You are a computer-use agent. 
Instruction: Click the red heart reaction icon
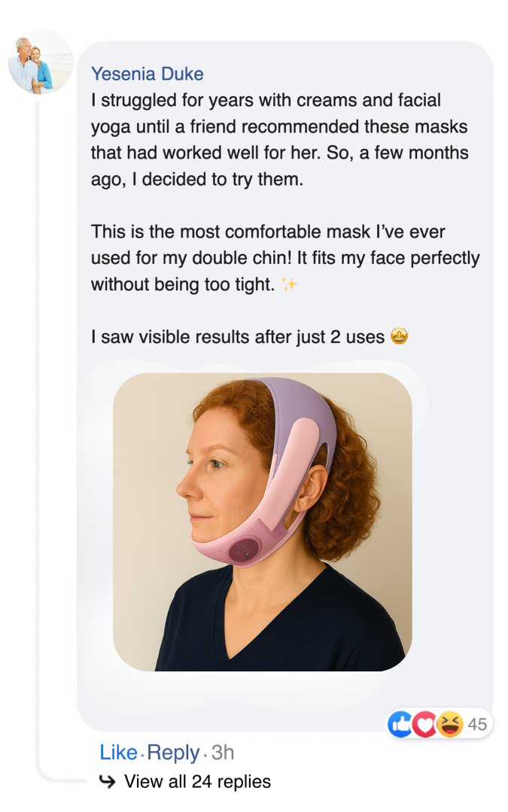(424, 725)
